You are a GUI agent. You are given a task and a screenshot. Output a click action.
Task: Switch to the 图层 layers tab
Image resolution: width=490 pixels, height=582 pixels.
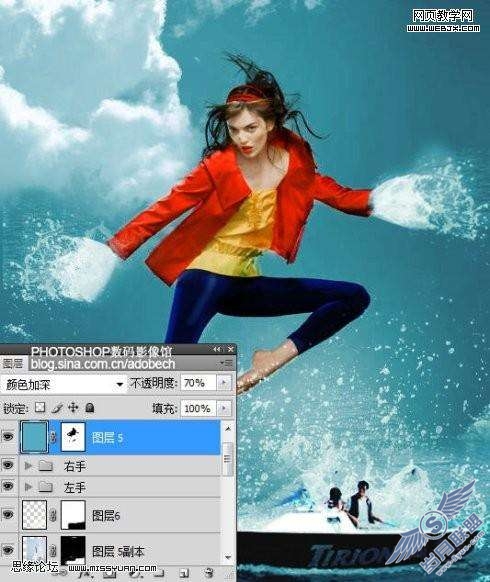(13, 363)
